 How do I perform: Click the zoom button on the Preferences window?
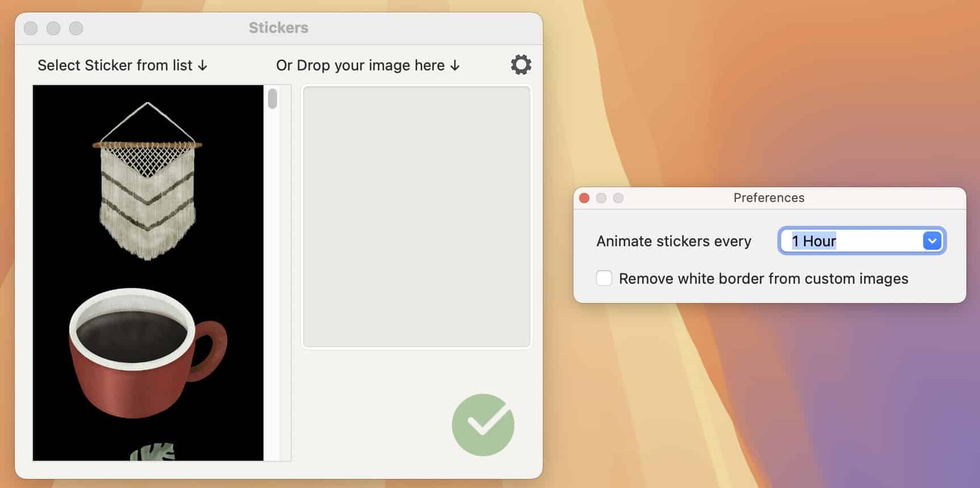(618, 198)
